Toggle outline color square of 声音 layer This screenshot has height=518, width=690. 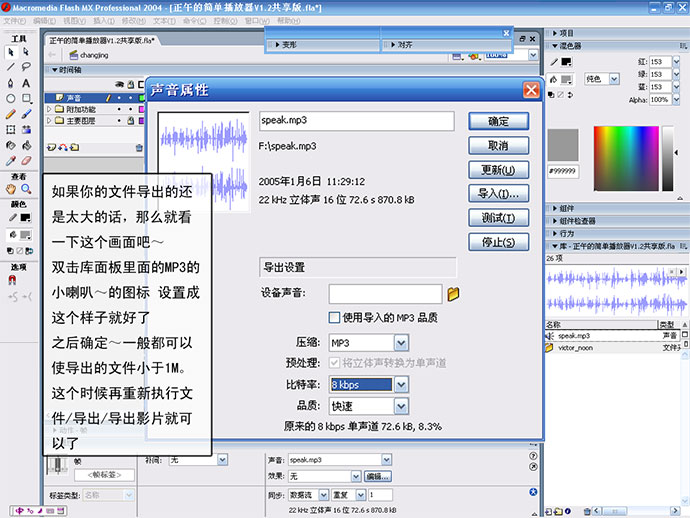(x=141, y=98)
